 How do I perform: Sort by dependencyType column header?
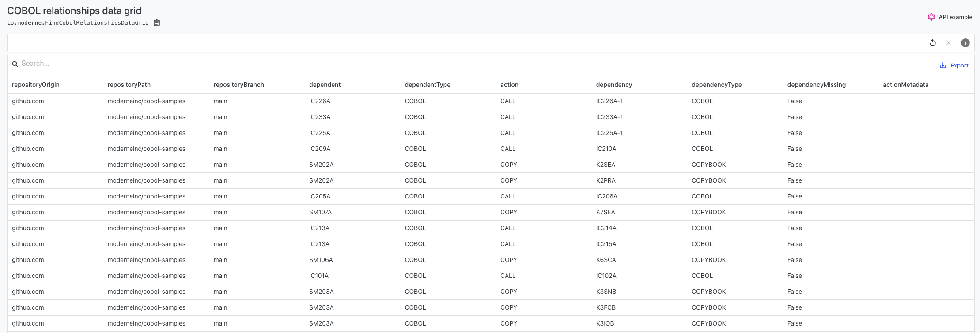coord(716,85)
